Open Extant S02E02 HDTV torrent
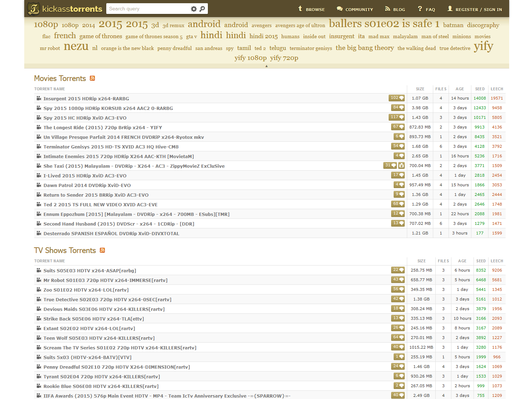 point(89,328)
